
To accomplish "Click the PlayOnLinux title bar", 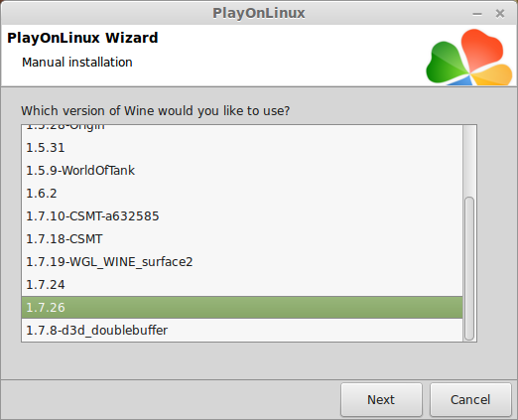I will point(259,13).
